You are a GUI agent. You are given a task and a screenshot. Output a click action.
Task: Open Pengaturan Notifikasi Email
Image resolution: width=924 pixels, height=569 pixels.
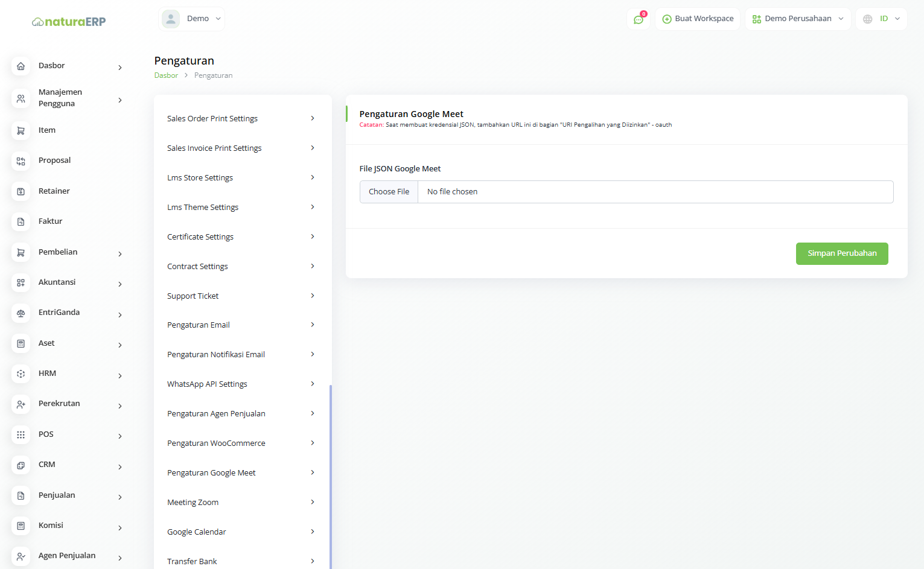[x=241, y=354]
